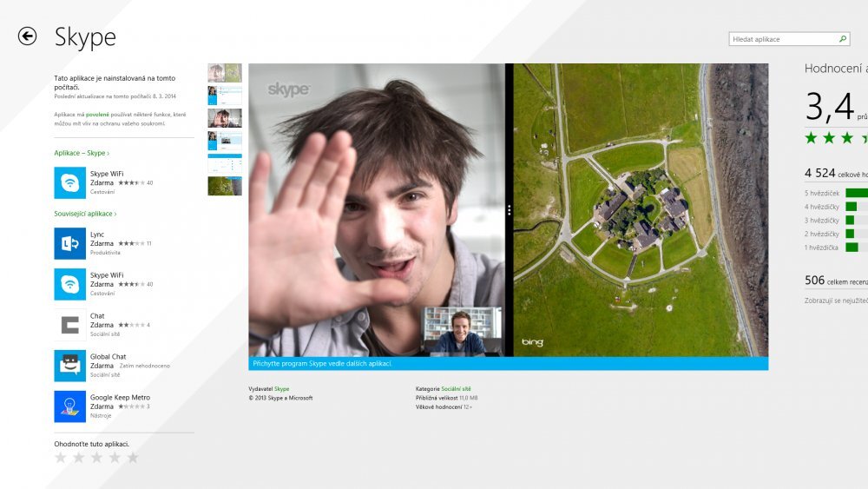Rate the app three stars
This screenshot has height=489, width=868.
[x=97, y=458]
